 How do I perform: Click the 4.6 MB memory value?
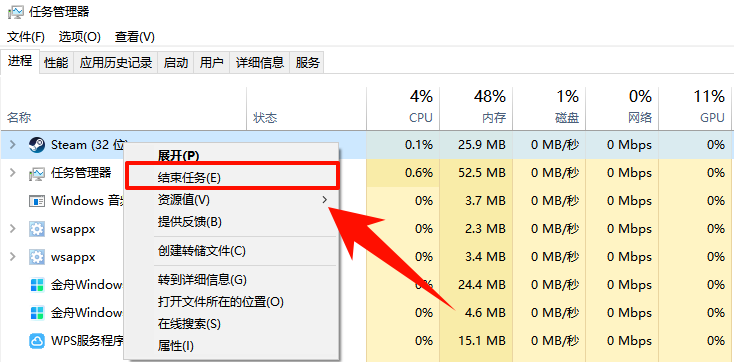tap(484, 312)
